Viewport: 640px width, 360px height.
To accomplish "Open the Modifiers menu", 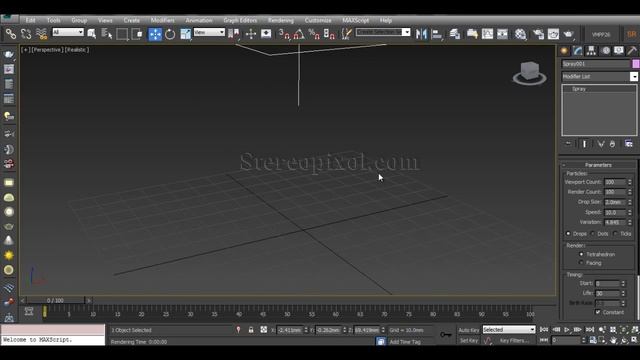I will [162, 20].
